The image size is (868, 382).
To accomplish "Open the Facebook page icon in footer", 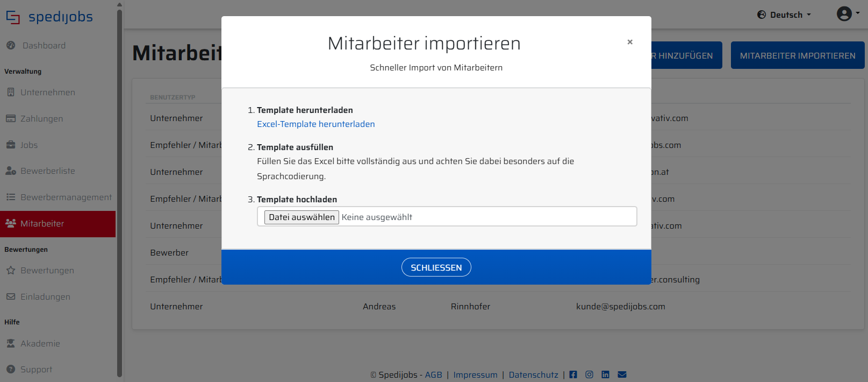I will [573, 374].
